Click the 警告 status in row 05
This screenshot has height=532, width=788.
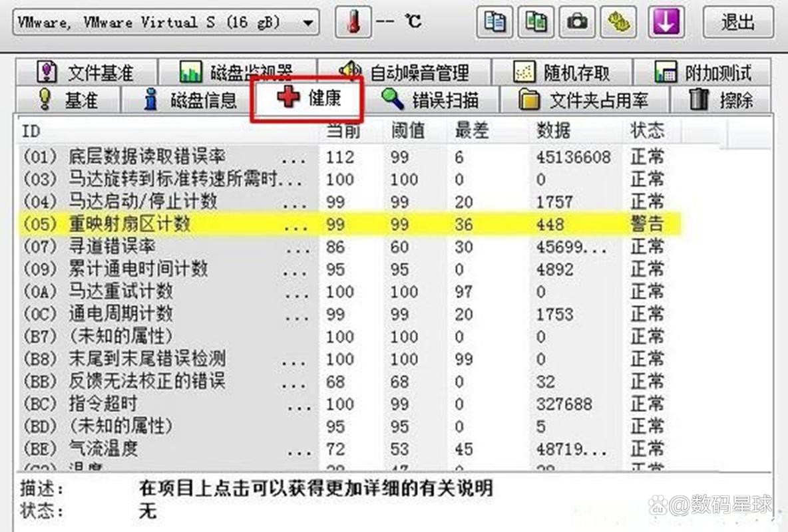[x=648, y=224]
